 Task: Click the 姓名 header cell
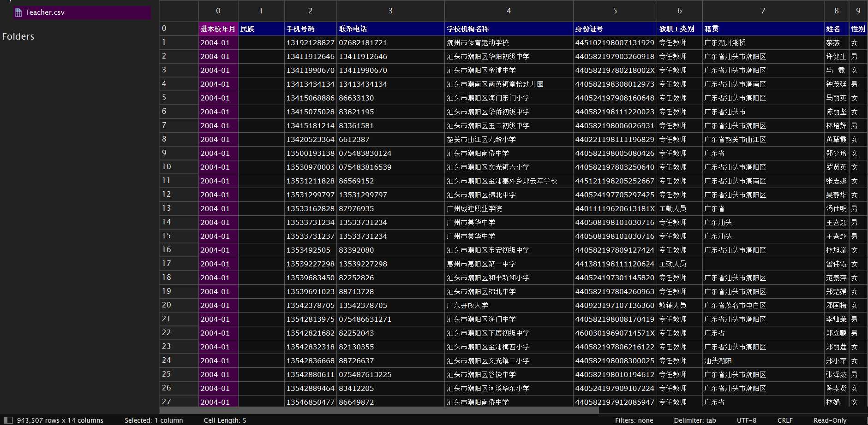837,29
